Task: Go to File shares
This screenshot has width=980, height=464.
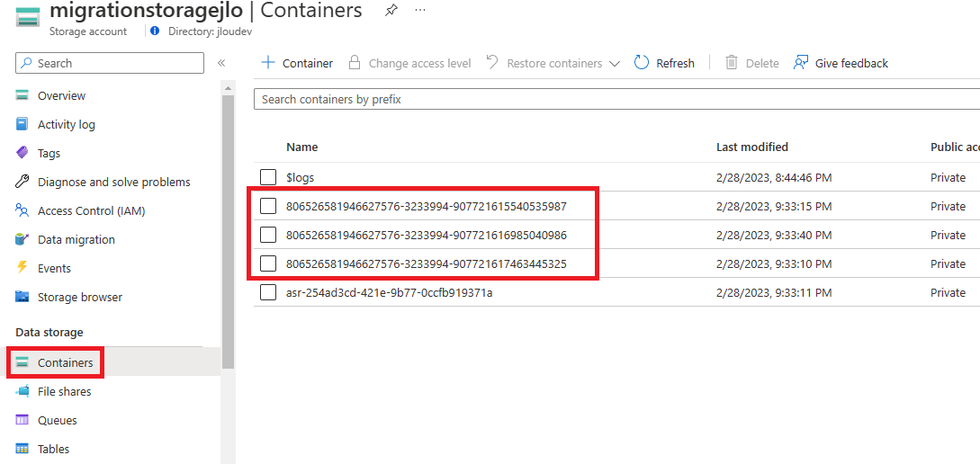Action: pos(65,391)
